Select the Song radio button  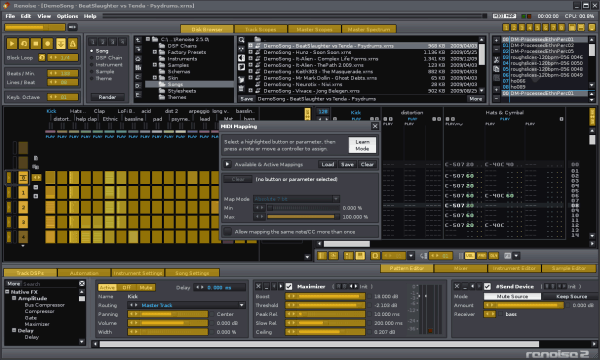click(92, 51)
